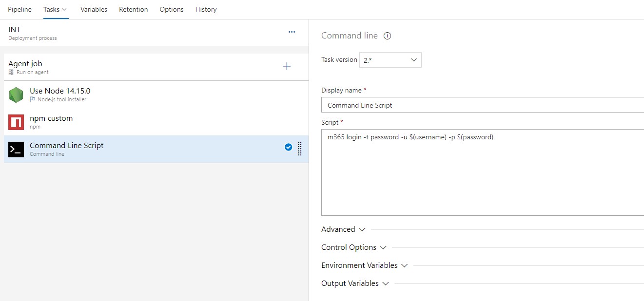
Task: Go to the History tab
Action: 206,9
